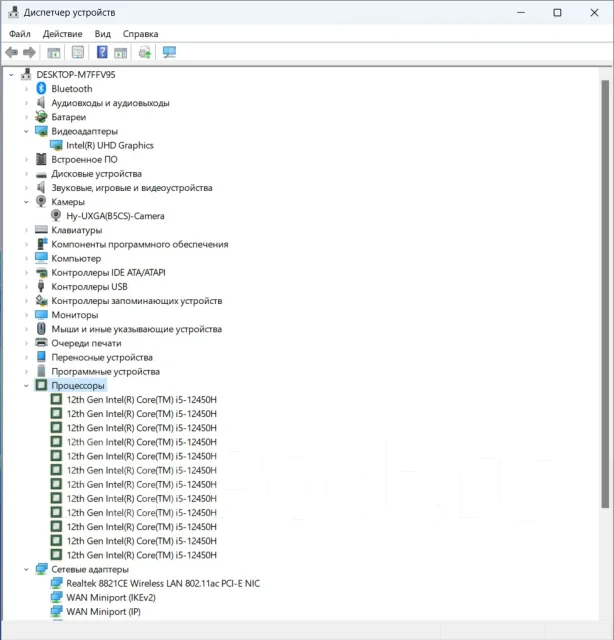Expand the Bluetooth category
614x640 pixels.
pyautogui.click(x=27, y=89)
